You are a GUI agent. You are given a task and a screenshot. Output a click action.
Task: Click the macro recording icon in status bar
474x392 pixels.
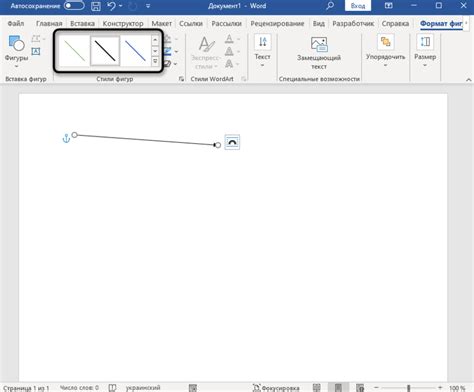[x=193, y=388]
